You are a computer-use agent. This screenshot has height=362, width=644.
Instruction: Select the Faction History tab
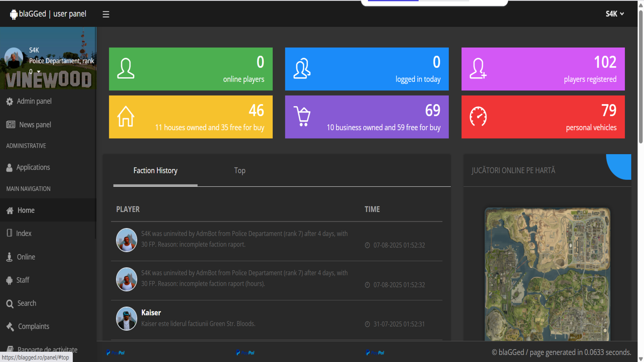click(x=155, y=170)
